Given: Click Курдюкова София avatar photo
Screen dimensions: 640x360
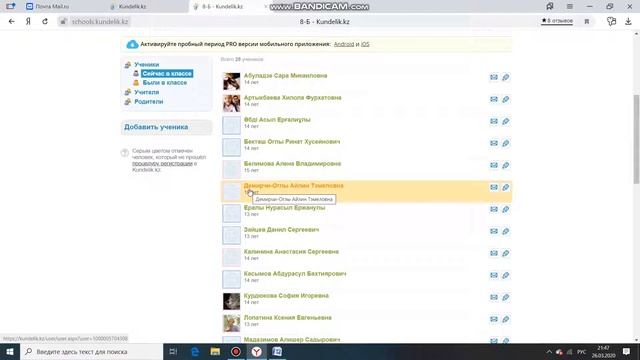Looking at the screenshot, I should point(231,301).
